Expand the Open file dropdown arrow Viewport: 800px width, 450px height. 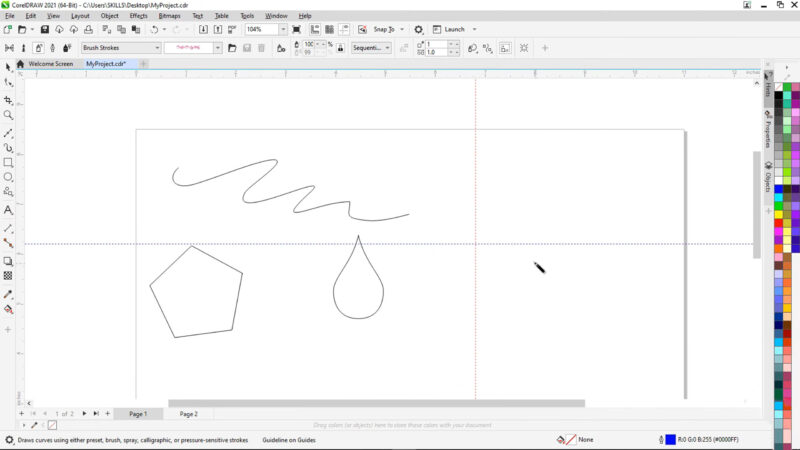(x=32, y=30)
